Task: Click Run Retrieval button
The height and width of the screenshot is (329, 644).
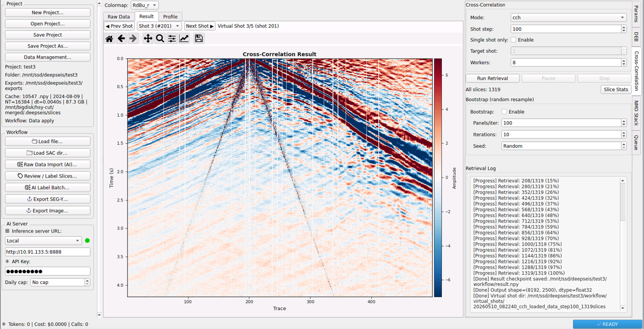Action: (492, 78)
